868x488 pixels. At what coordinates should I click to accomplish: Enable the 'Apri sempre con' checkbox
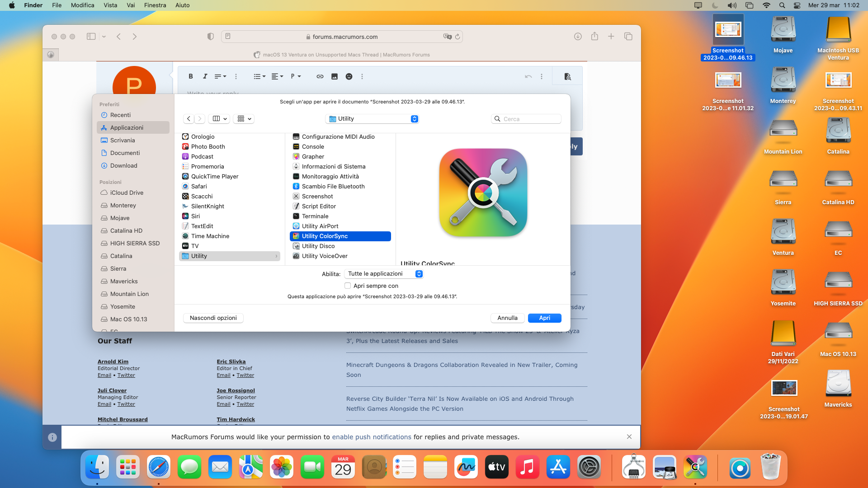348,286
